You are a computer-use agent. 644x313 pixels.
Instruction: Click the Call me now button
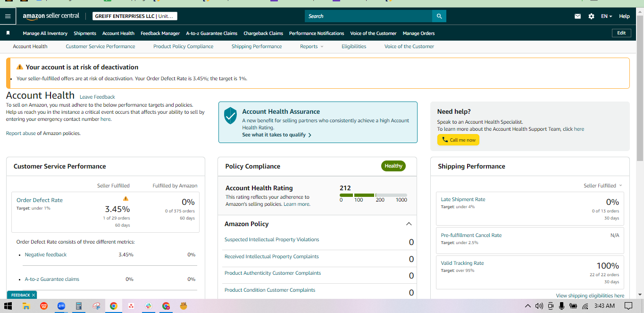click(x=458, y=140)
